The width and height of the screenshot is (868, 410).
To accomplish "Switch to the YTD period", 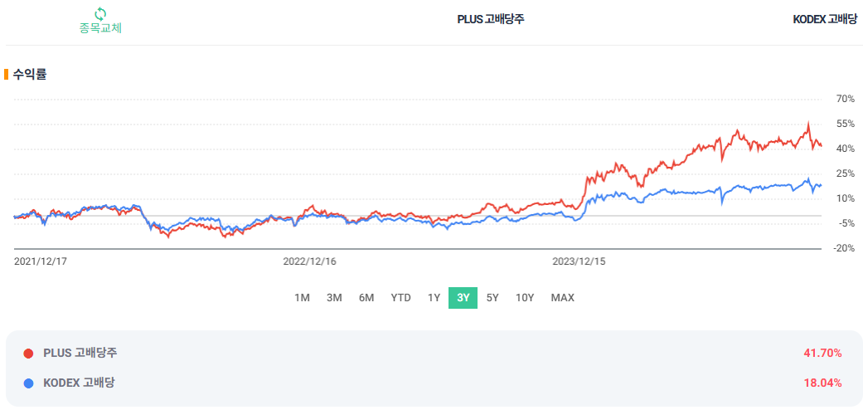I will (400, 297).
